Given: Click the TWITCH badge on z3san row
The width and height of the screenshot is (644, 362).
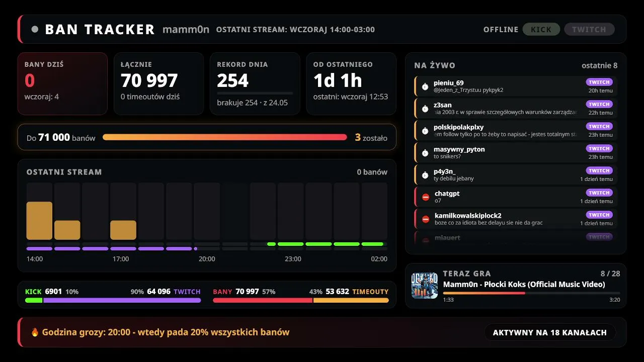Looking at the screenshot, I should [599, 104].
